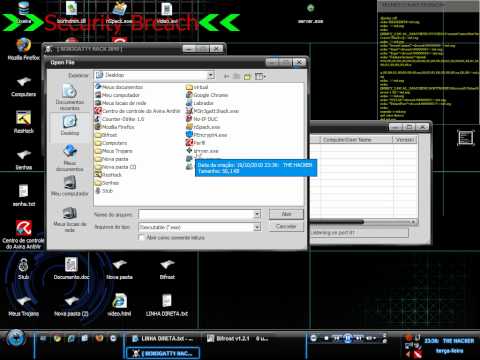Viewport: 480px width, 360px height.
Task: Create a new folder via the Open File toolbar
Action: point(247,77)
